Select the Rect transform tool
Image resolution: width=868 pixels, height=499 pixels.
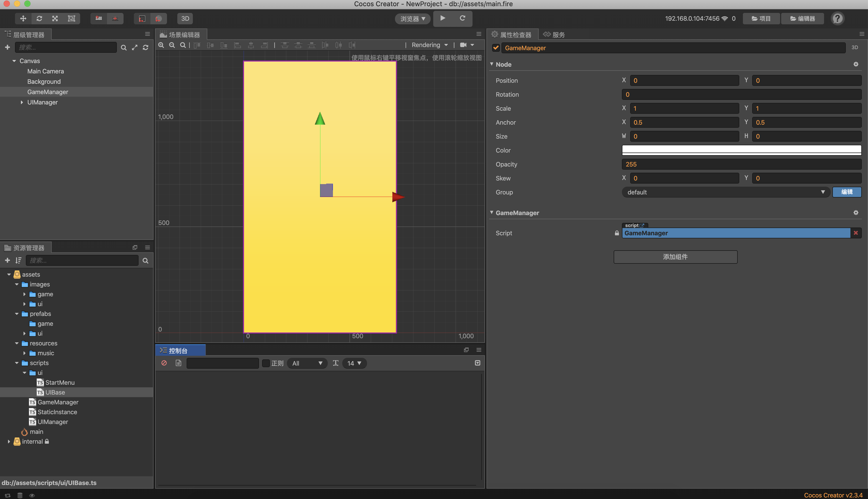(x=71, y=19)
